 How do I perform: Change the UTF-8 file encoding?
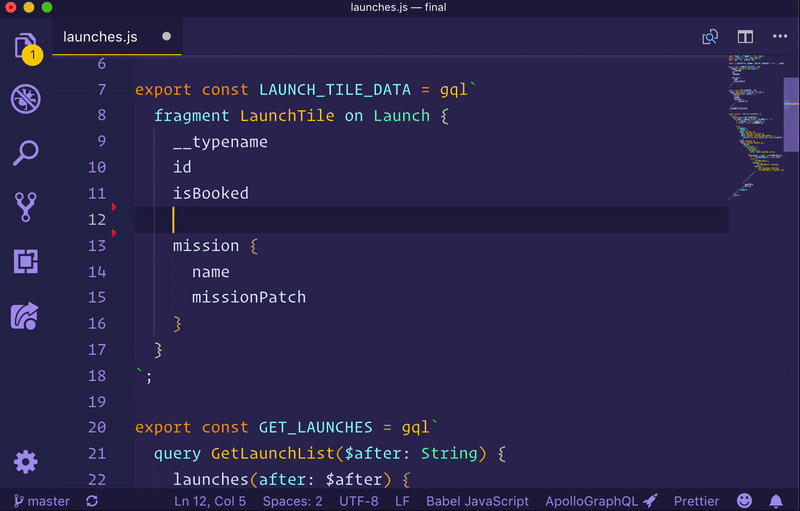coord(359,500)
